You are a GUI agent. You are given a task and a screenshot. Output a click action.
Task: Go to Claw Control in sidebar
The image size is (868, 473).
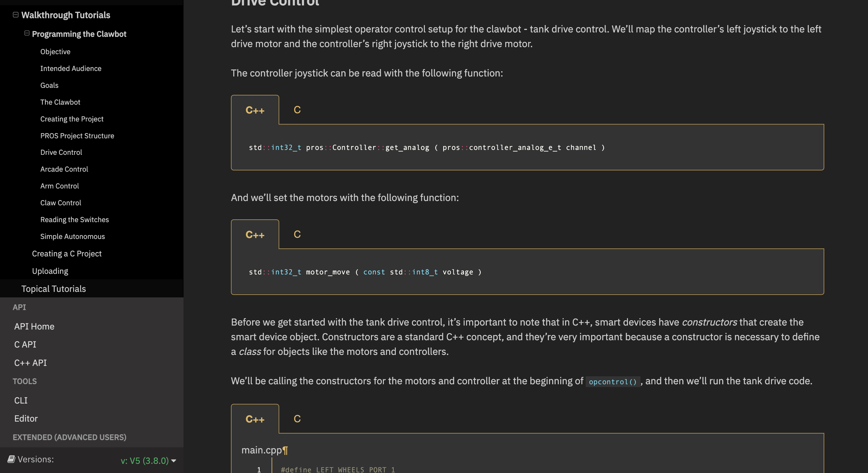point(61,203)
